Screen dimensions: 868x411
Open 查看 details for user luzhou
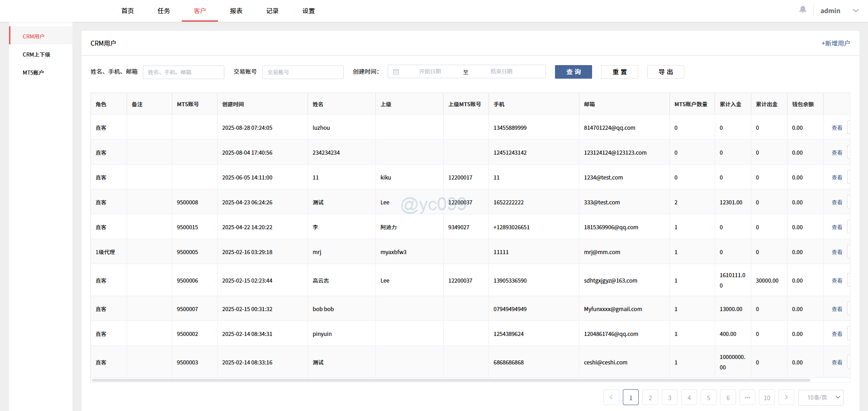[x=836, y=128]
